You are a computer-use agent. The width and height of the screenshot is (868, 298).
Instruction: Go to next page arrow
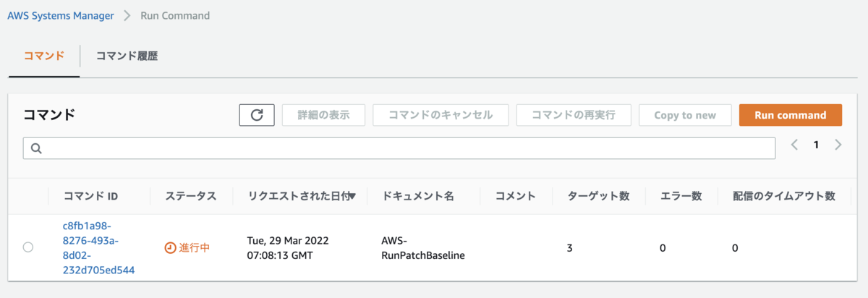838,145
